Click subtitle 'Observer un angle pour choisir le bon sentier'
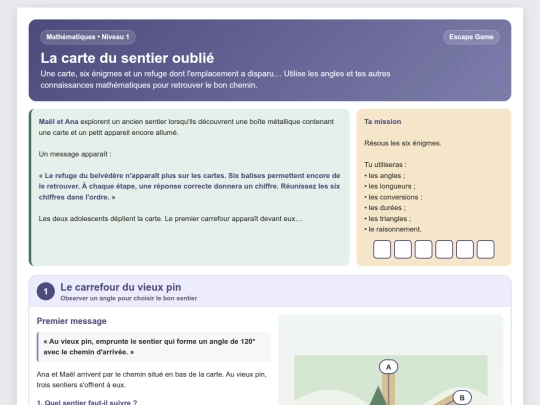The height and width of the screenshot is (405, 540). click(x=128, y=298)
